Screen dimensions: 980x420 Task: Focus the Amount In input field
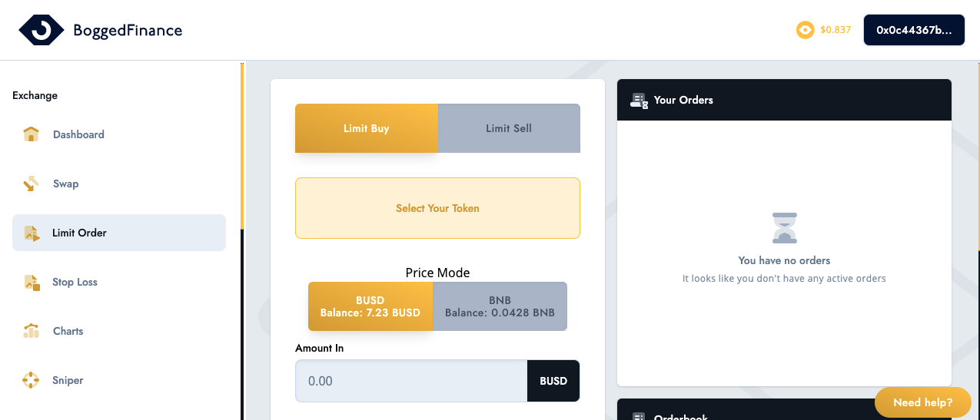point(411,381)
